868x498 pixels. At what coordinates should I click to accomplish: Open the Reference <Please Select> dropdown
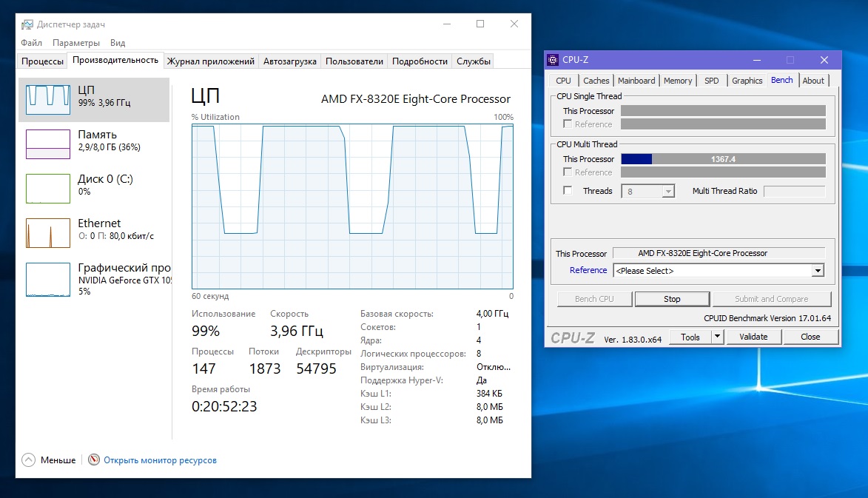pos(719,271)
